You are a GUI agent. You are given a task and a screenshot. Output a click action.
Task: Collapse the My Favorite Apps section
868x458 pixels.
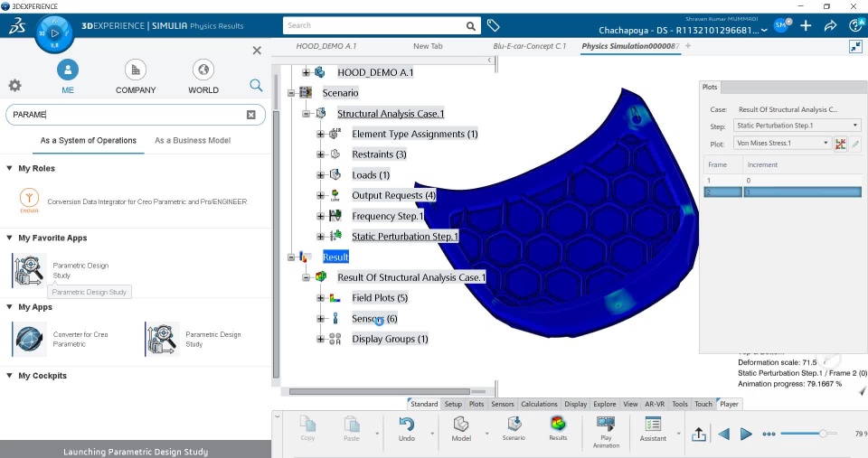pyautogui.click(x=9, y=238)
